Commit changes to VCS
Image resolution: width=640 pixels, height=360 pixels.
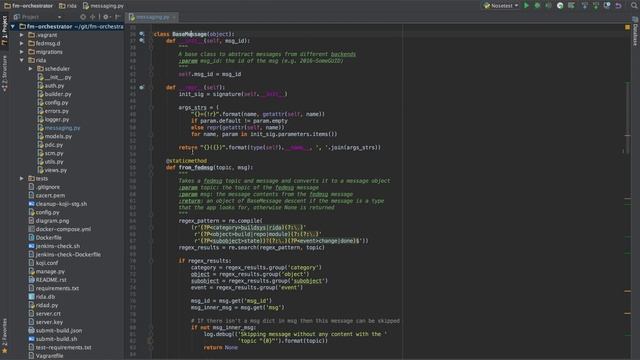point(596,6)
